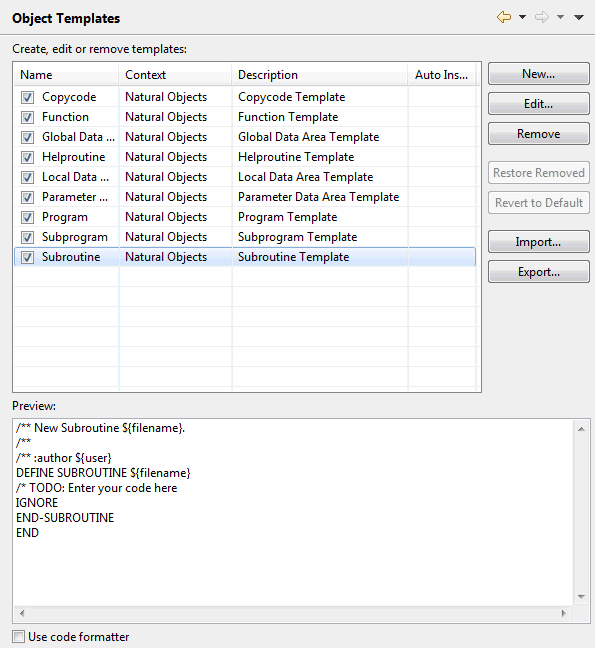Image resolution: width=595 pixels, height=648 pixels.
Task: Open the forward history dropdown arrow
Action: [560, 17]
